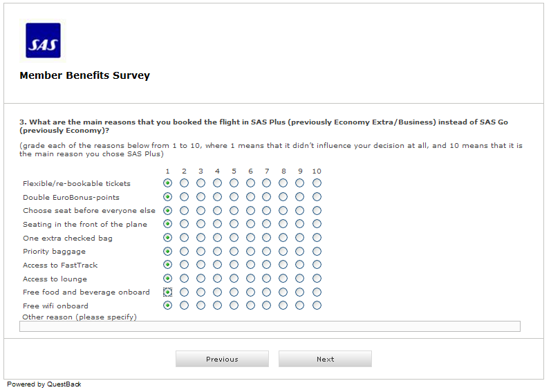The height and width of the screenshot is (392, 551).
Task: Rate Flexible/re-bookable tickets as 10
Action: click(317, 183)
